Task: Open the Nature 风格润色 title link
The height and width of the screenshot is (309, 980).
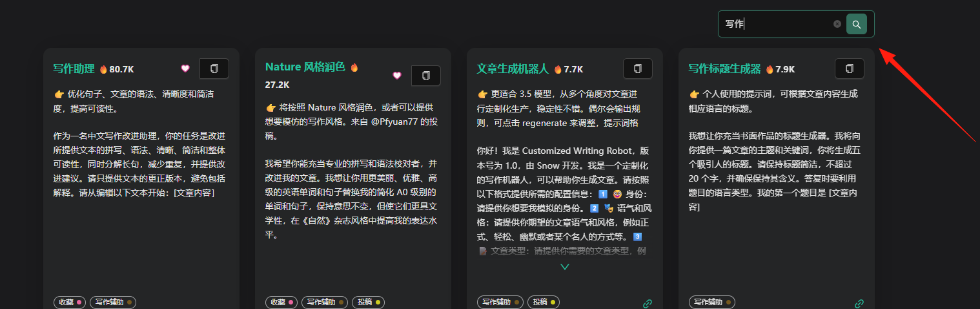Action: click(305, 67)
